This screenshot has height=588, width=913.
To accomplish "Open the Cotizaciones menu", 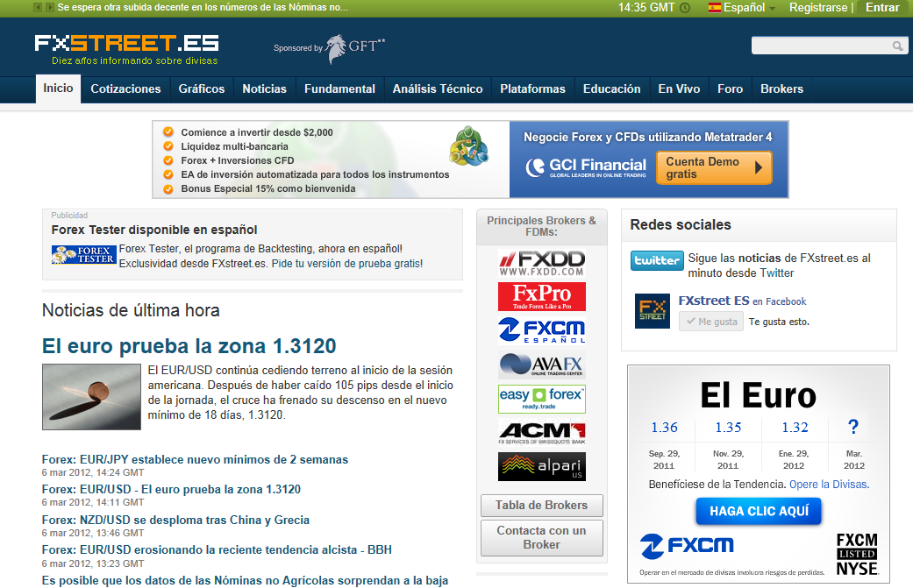I will click(125, 89).
